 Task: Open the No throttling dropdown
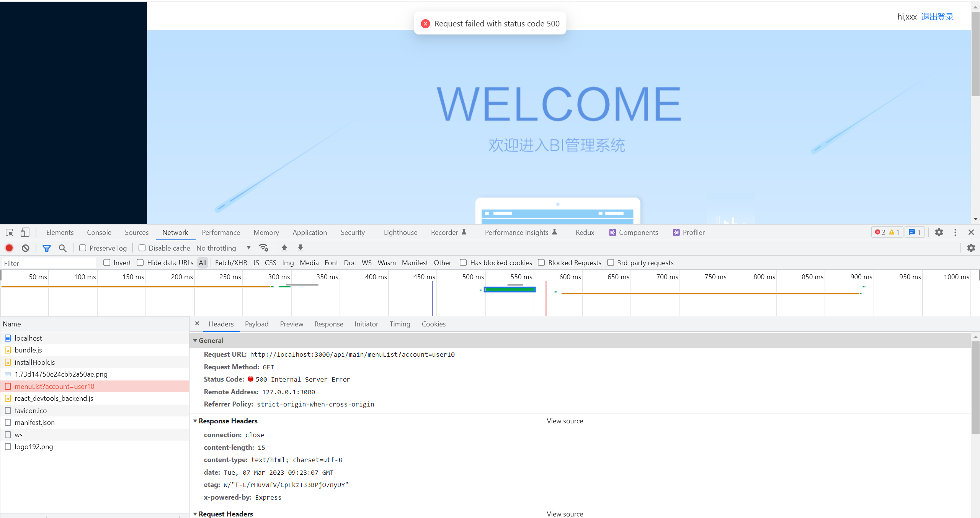pyautogui.click(x=224, y=248)
